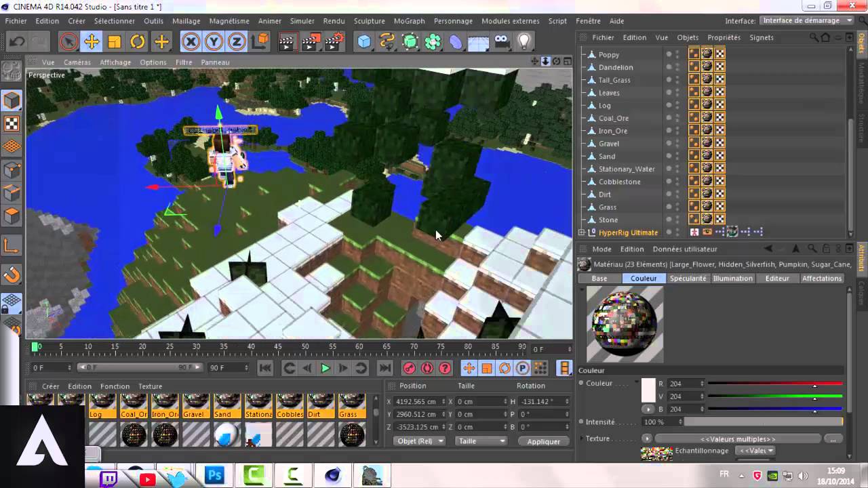Open the viewport Caméras menu
This screenshot has height=488, width=868.
[77, 62]
